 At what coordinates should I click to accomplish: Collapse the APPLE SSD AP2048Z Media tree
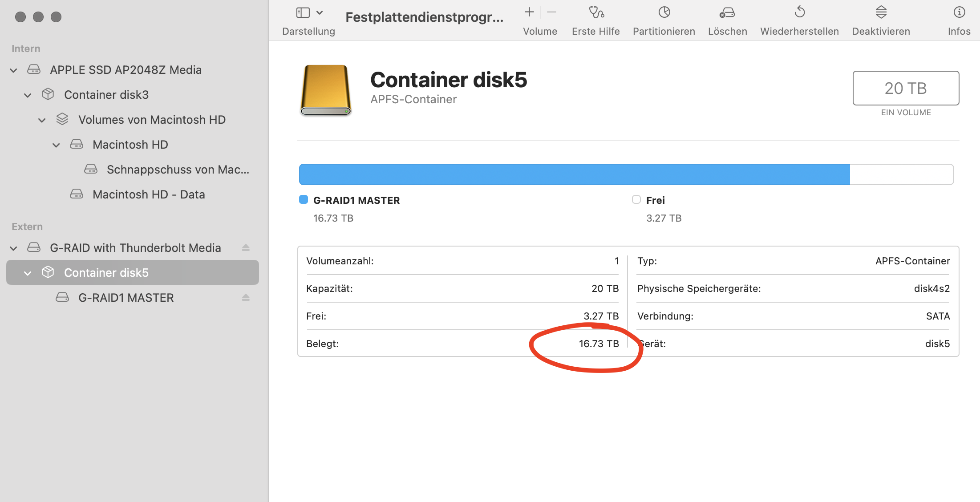(x=14, y=70)
